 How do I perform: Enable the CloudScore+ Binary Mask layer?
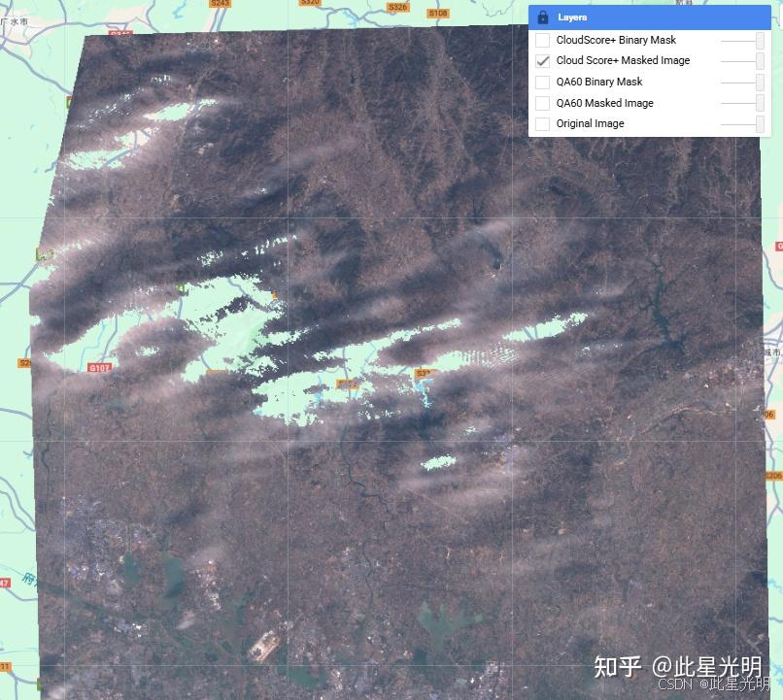[541, 41]
